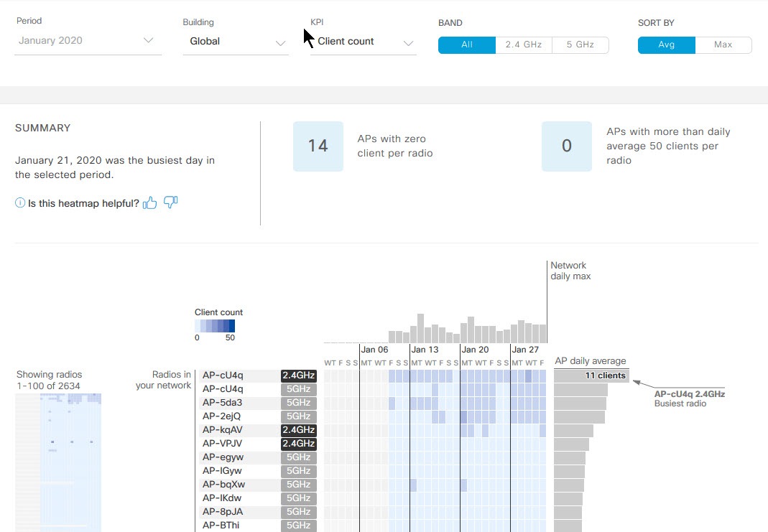Enable Sort By Avg option

[666, 45]
